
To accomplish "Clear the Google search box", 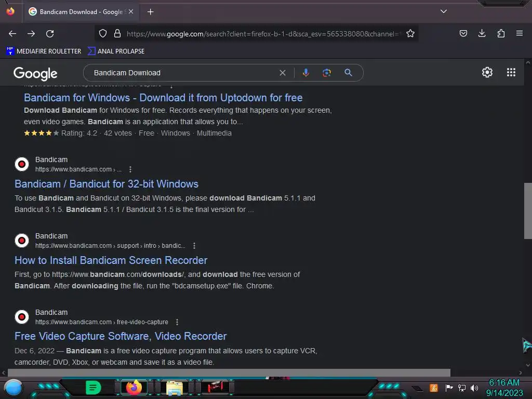I will [x=282, y=73].
